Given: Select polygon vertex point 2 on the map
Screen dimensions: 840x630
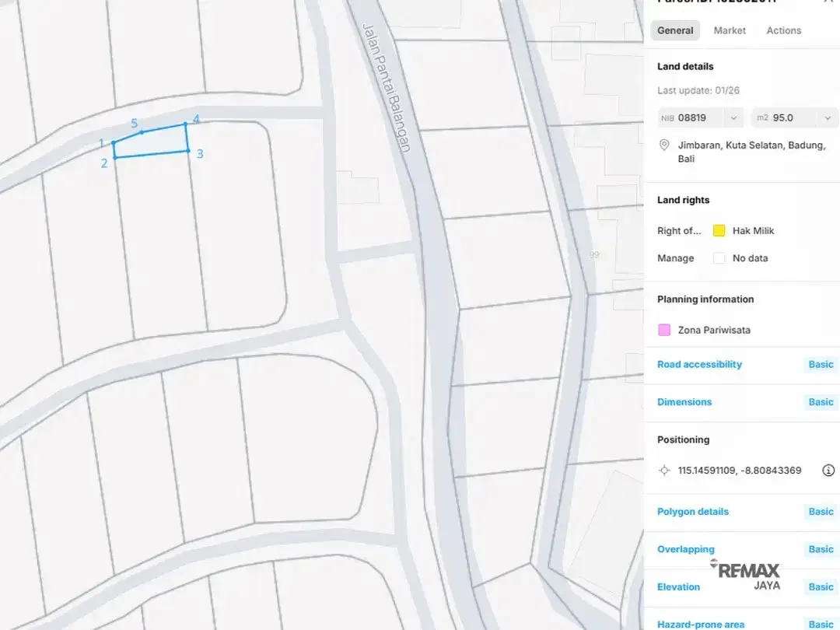Looking at the screenshot, I should pyautogui.click(x=115, y=157).
